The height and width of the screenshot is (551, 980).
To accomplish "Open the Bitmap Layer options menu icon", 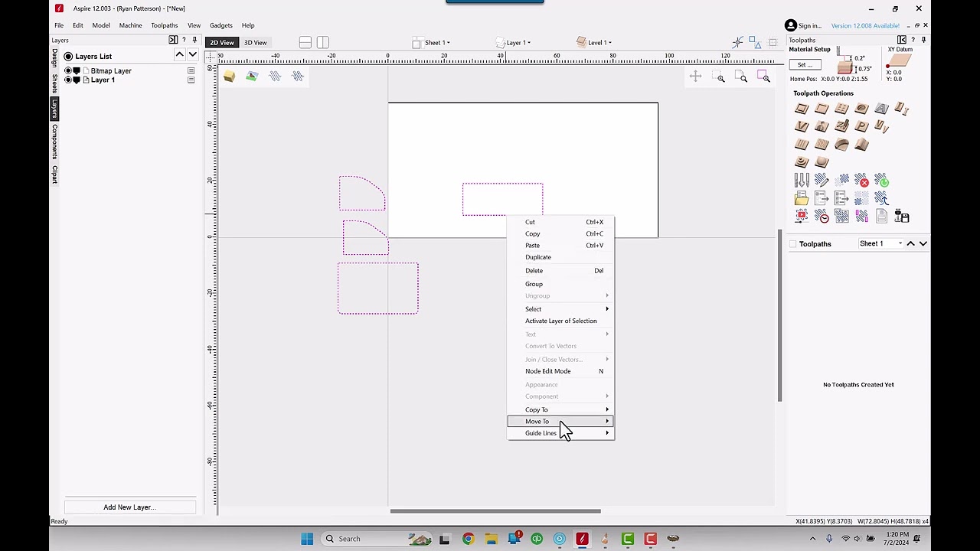I will (x=191, y=70).
